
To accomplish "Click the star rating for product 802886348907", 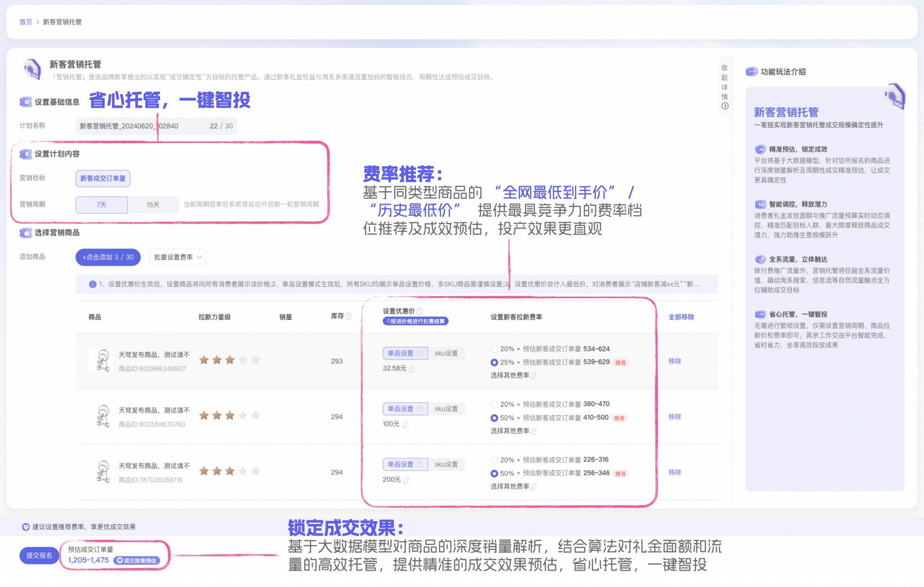I will point(230,360).
